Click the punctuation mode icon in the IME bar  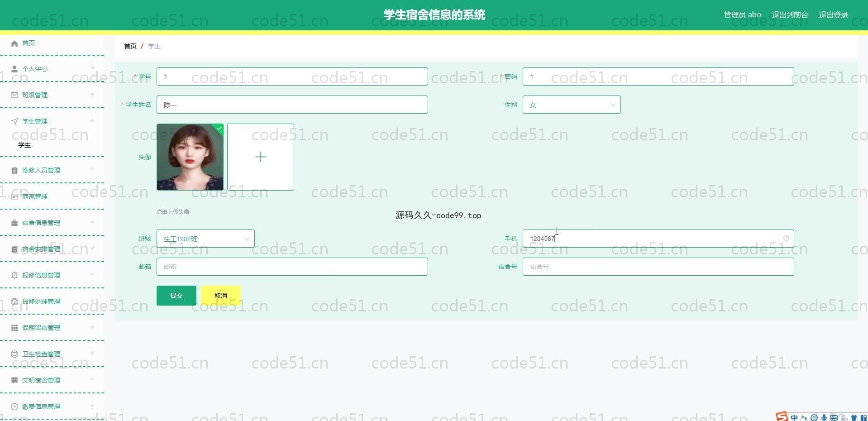804,418
